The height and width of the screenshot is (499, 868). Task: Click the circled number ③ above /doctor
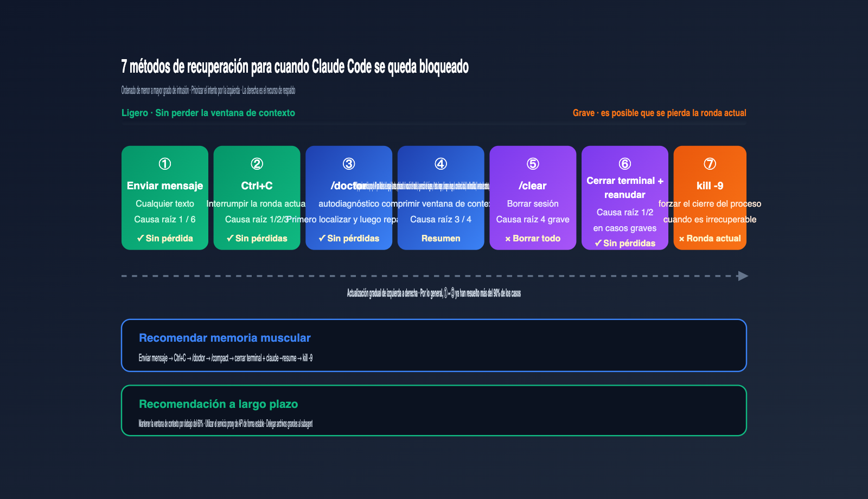pos(349,164)
